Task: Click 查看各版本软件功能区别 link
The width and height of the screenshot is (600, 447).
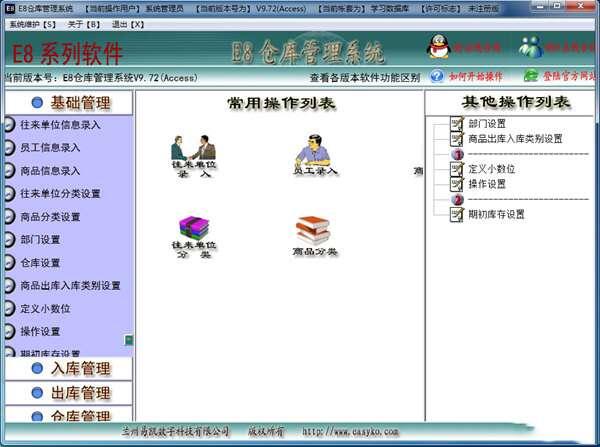Action: (x=364, y=77)
